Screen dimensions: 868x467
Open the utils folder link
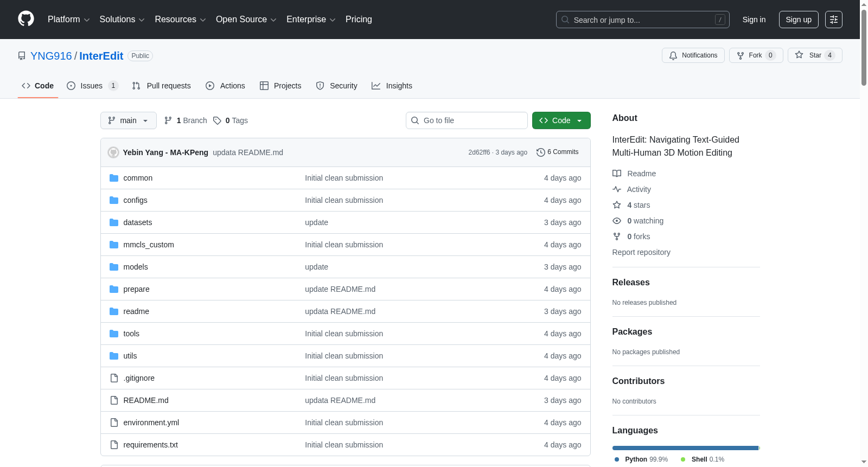tap(130, 356)
